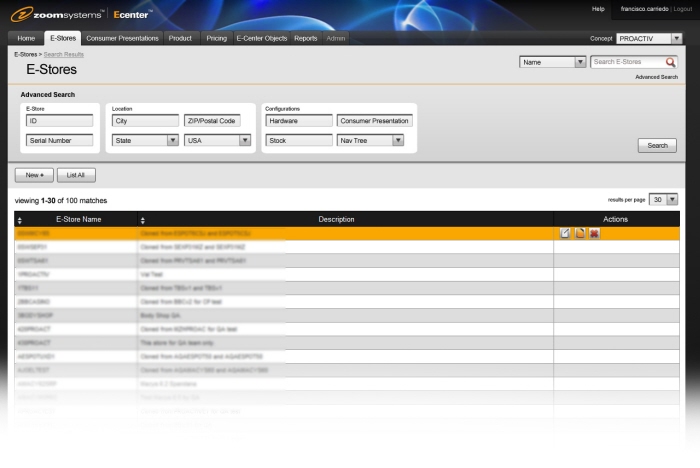Click the sort arrows beside Description column
The image size is (700, 468).
[x=142, y=219]
